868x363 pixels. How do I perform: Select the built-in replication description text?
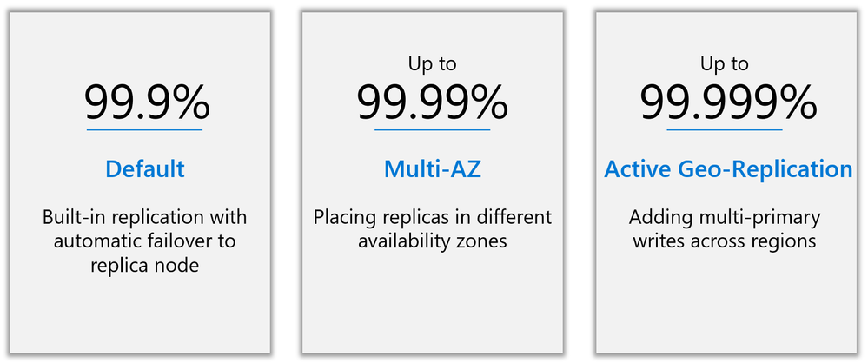[144, 241]
